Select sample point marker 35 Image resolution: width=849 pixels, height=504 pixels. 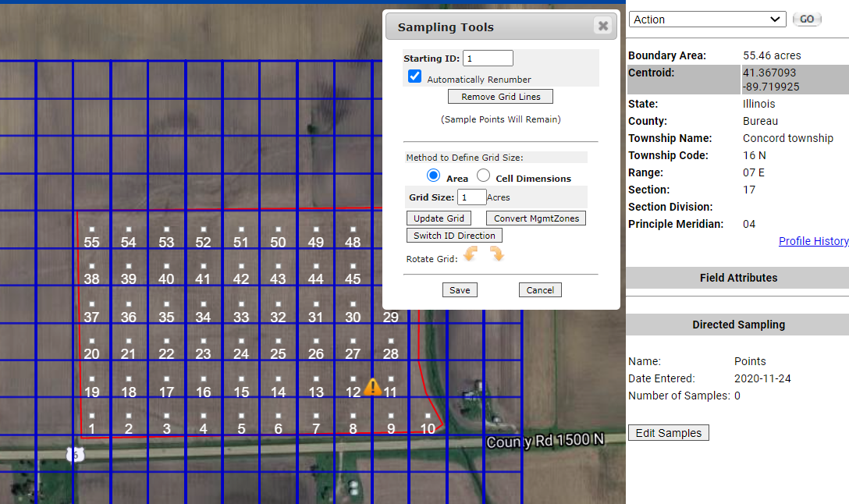(166, 303)
